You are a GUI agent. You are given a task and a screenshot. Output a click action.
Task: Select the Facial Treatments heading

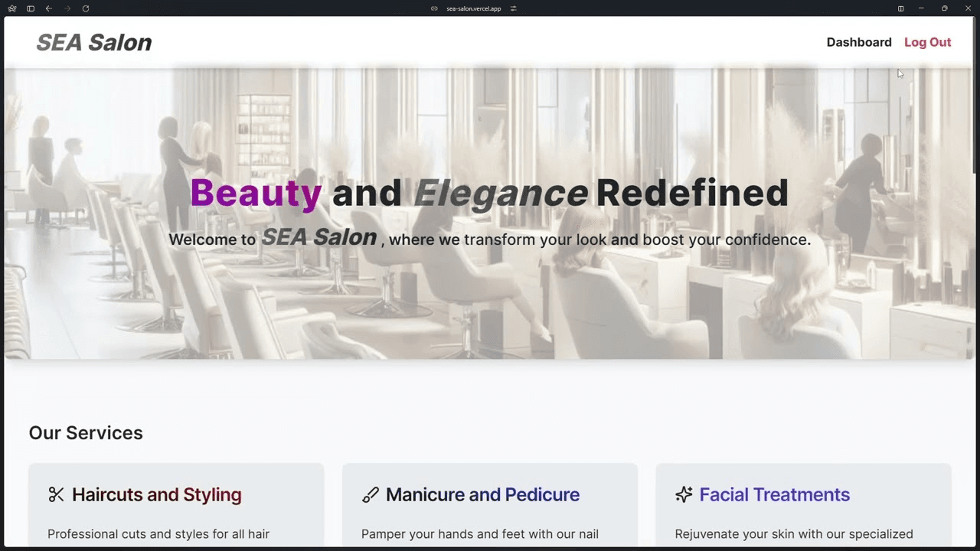(x=774, y=494)
